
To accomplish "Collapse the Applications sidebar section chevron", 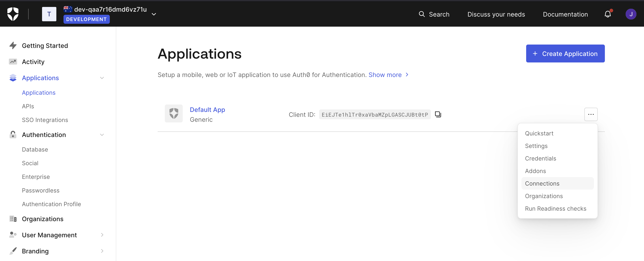I will [x=102, y=78].
